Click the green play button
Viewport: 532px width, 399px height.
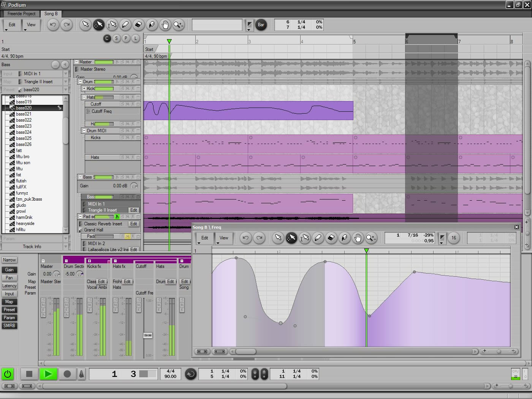point(48,374)
